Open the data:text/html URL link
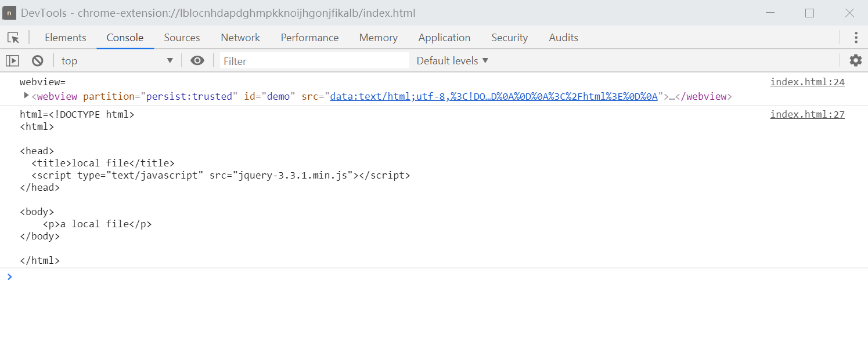The height and width of the screenshot is (338, 868). [x=494, y=96]
